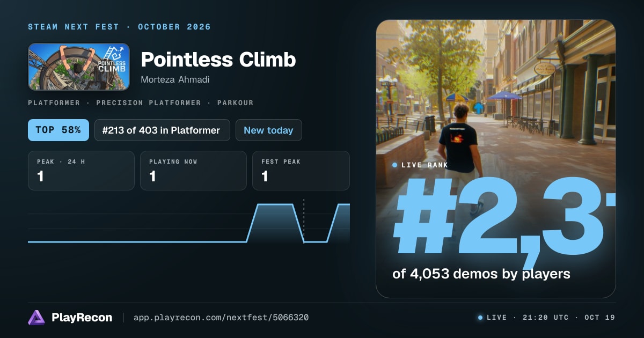Open the app.playrecon.com/nextfest/5066320 URL
Screen dimensions: 644x338
click(x=221, y=318)
